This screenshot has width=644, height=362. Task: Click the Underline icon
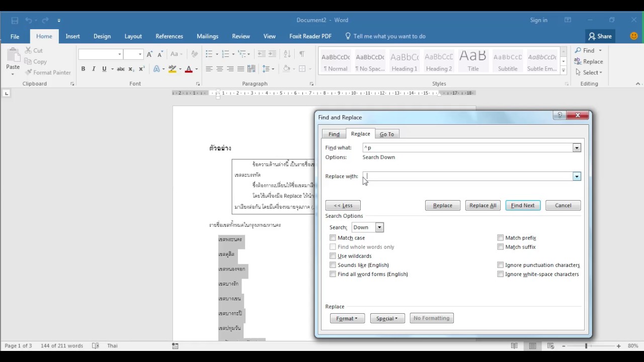104,69
